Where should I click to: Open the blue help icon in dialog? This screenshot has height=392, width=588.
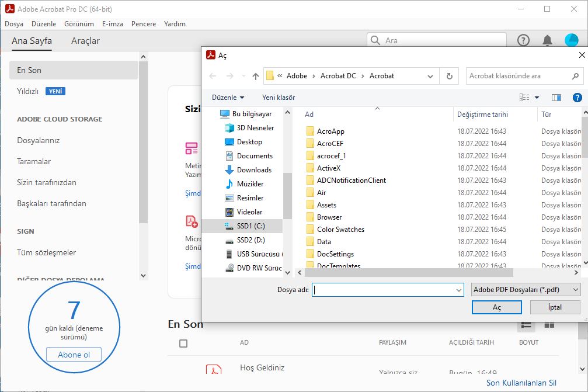(577, 98)
